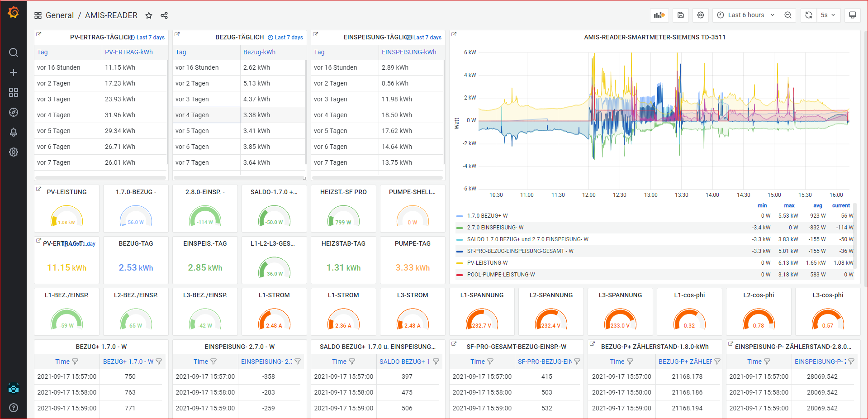Screen dimensions: 868x419
Task: Open the EINSPEISUNG-TÄGLICH panel link icon
Action: tap(316, 34)
